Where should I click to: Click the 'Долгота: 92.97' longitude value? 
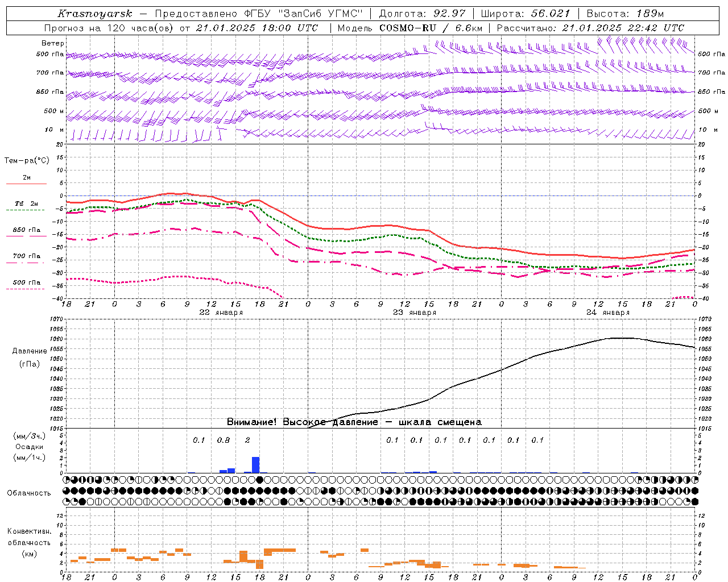point(422,14)
